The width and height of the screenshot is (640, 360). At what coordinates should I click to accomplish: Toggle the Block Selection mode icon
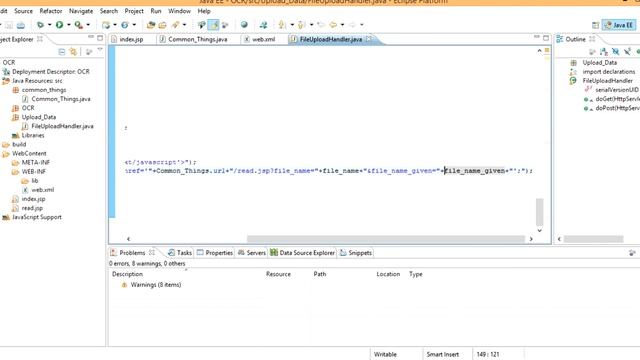coord(225,25)
